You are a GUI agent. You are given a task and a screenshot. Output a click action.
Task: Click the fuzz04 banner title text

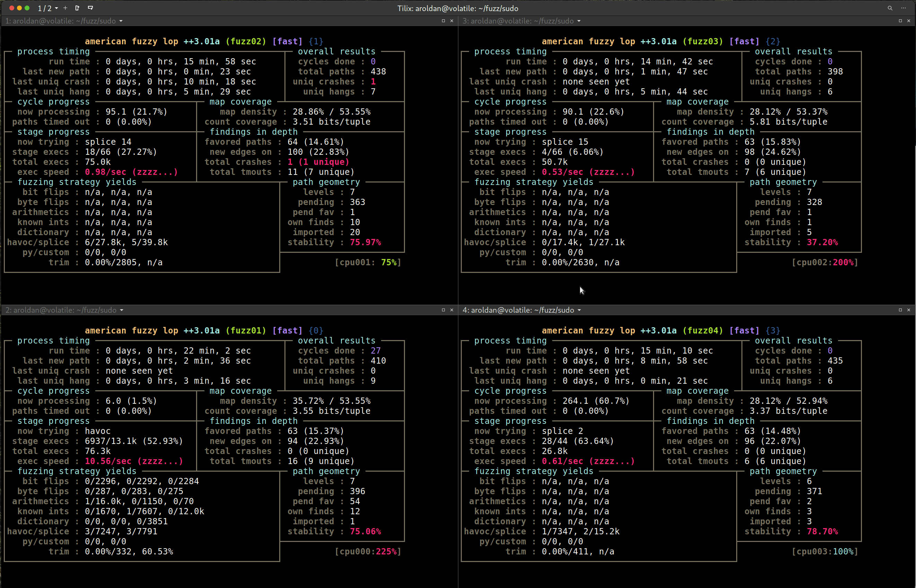pyautogui.click(x=661, y=330)
